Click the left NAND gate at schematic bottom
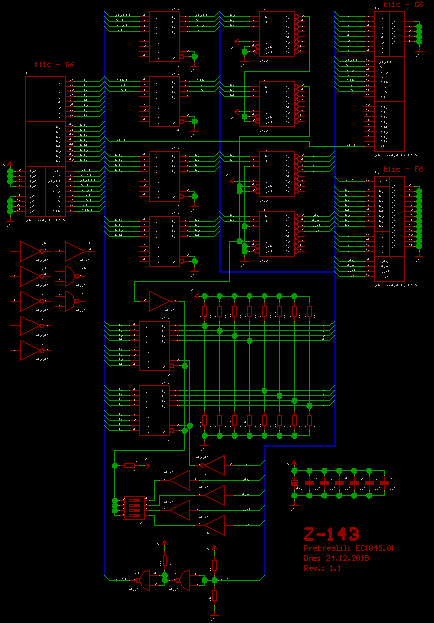The image size is (434, 623). pos(144,580)
